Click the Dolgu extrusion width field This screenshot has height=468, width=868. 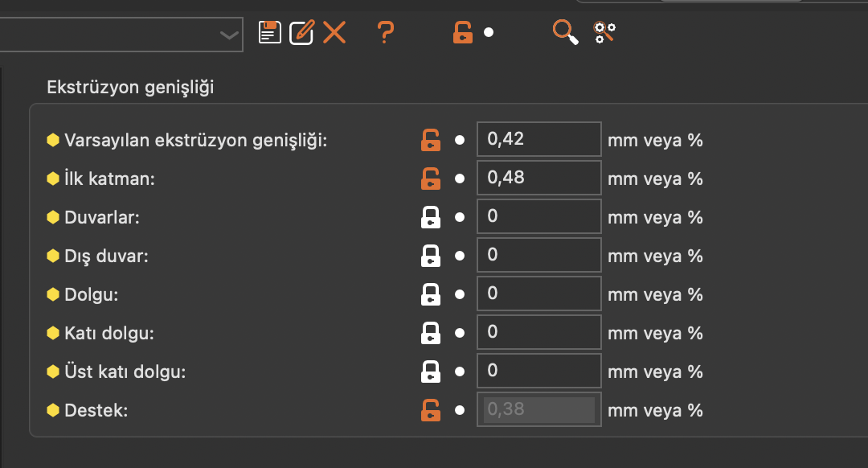pos(538,294)
